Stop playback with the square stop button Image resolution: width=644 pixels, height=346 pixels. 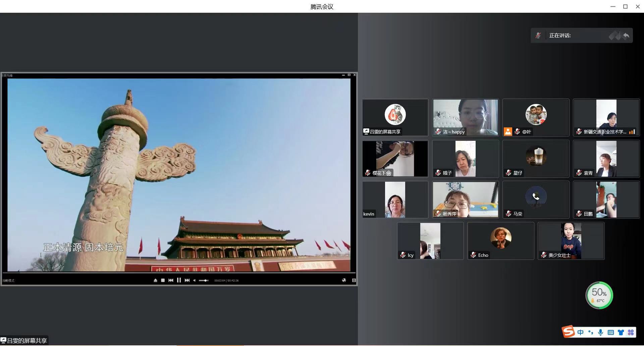click(x=163, y=280)
